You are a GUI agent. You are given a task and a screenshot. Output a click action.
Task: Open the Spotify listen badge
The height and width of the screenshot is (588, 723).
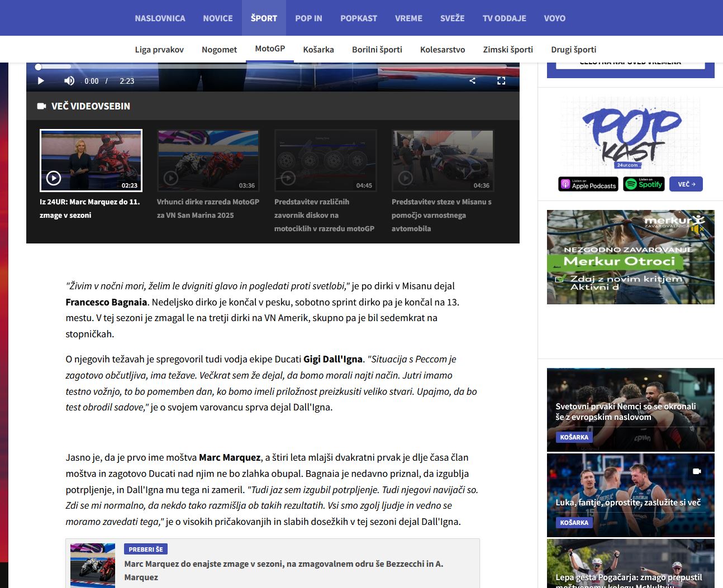644,184
